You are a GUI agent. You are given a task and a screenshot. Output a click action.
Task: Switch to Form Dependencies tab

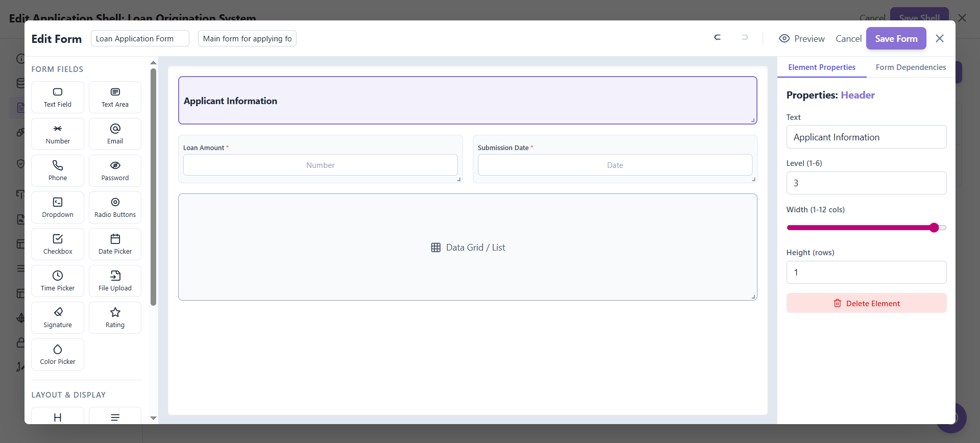(911, 67)
